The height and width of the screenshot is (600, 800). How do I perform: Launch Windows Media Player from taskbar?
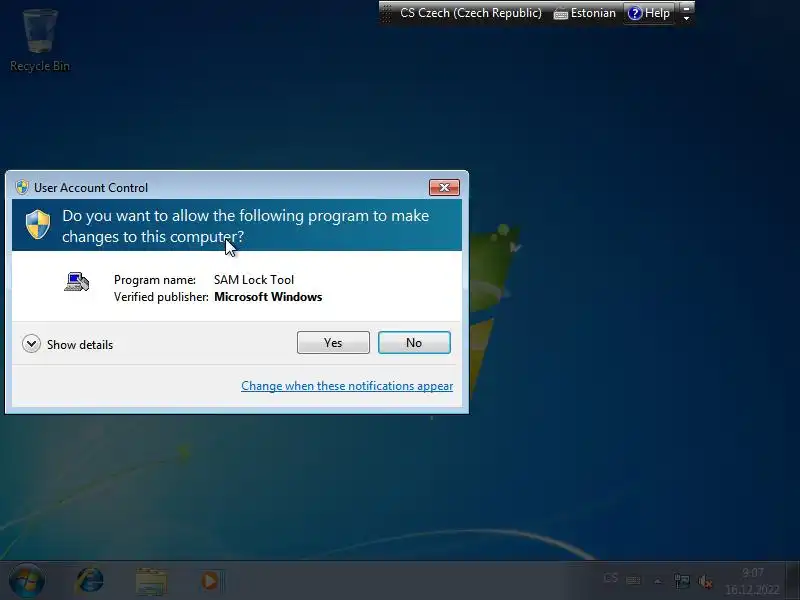(x=210, y=581)
